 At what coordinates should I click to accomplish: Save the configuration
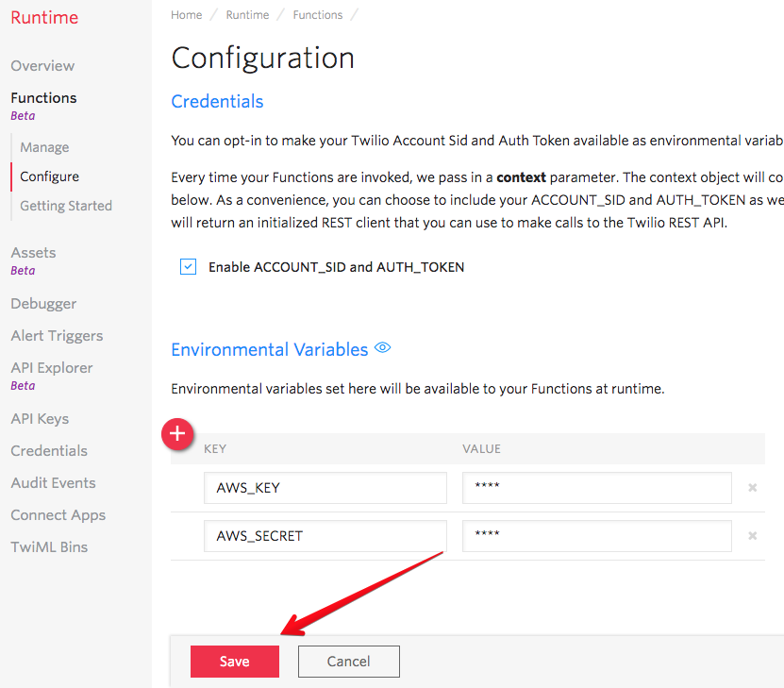click(x=235, y=661)
